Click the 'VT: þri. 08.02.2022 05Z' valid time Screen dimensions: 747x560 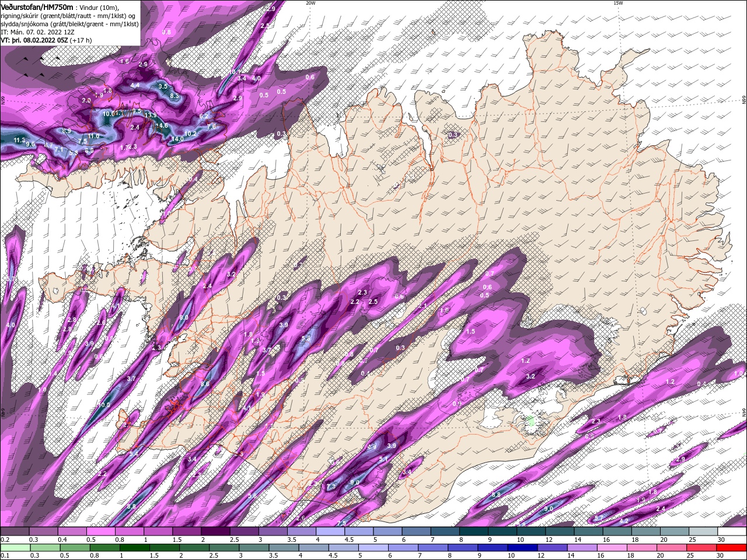34,40
